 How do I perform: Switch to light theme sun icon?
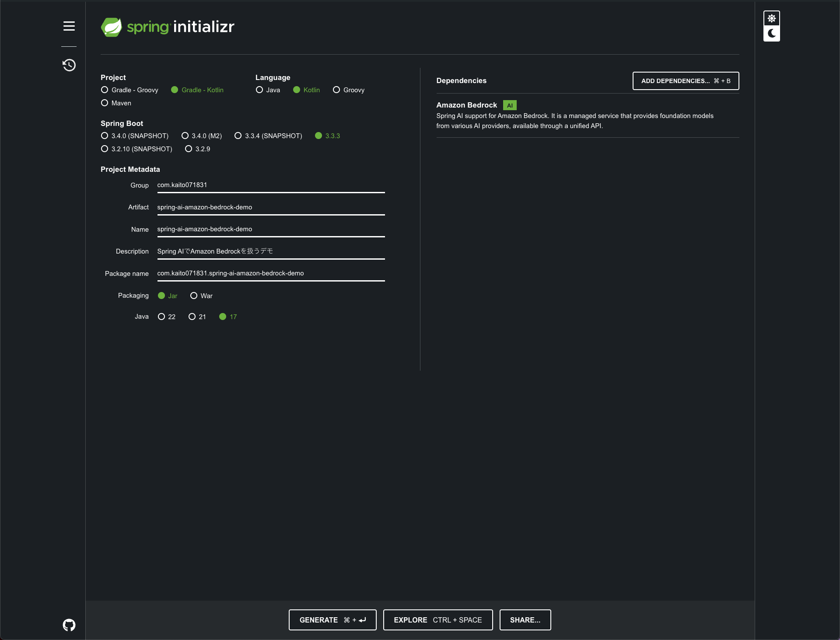[771, 18]
